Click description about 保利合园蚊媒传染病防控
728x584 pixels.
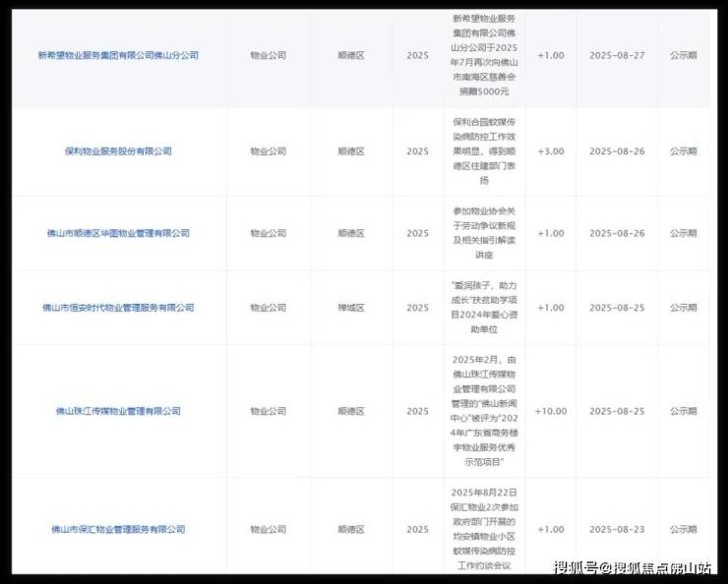[484, 151]
